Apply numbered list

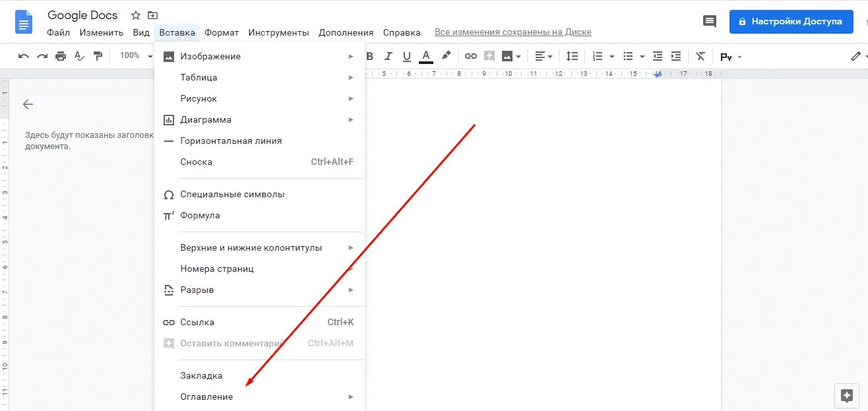click(598, 56)
